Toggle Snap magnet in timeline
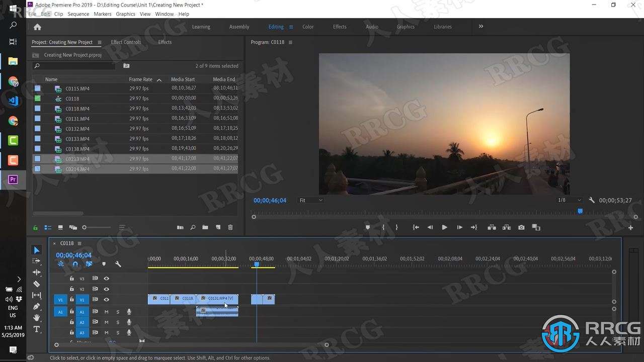Screen dimensions: 644x362 75,264
